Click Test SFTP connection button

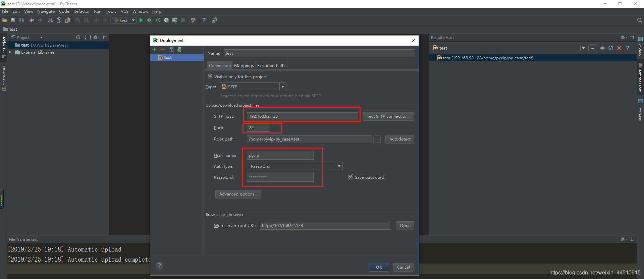pyautogui.click(x=388, y=116)
